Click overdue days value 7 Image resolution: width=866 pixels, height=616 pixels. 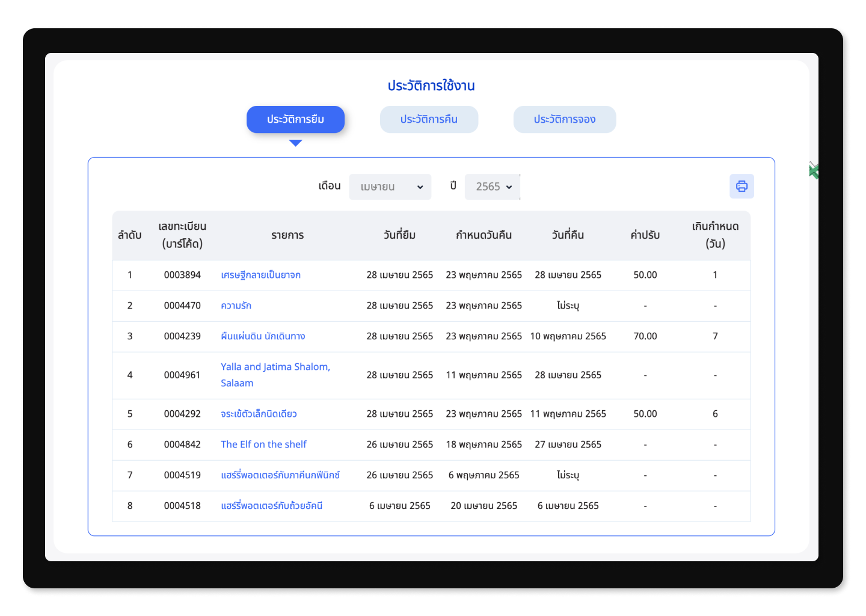tap(715, 336)
